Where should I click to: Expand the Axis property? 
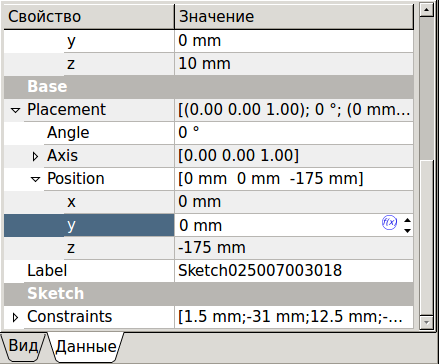click(35, 156)
